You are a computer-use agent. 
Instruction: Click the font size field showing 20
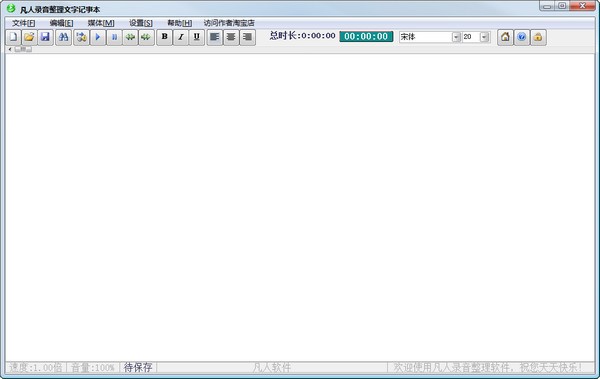click(471, 37)
